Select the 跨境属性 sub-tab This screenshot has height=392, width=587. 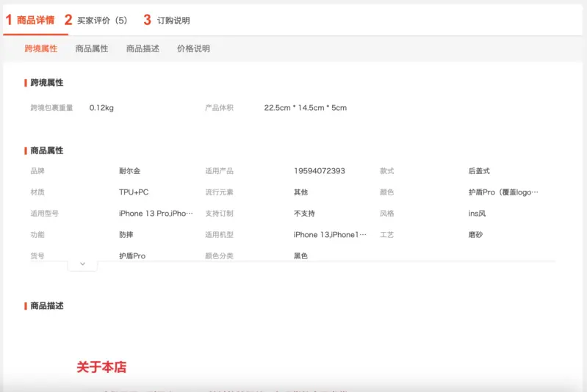click(x=40, y=48)
